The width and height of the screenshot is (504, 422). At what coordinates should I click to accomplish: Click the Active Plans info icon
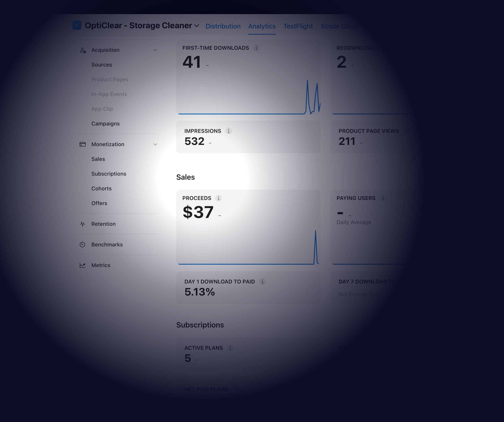point(230,348)
